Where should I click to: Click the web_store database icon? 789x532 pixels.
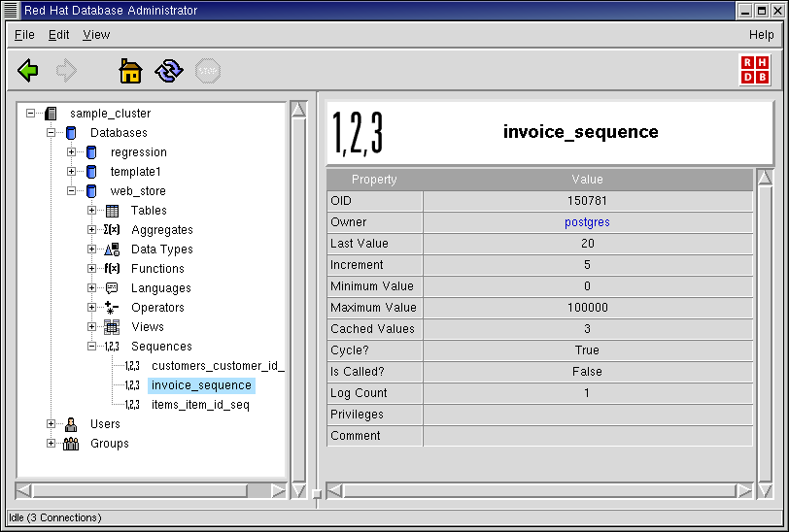[x=91, y=191]
